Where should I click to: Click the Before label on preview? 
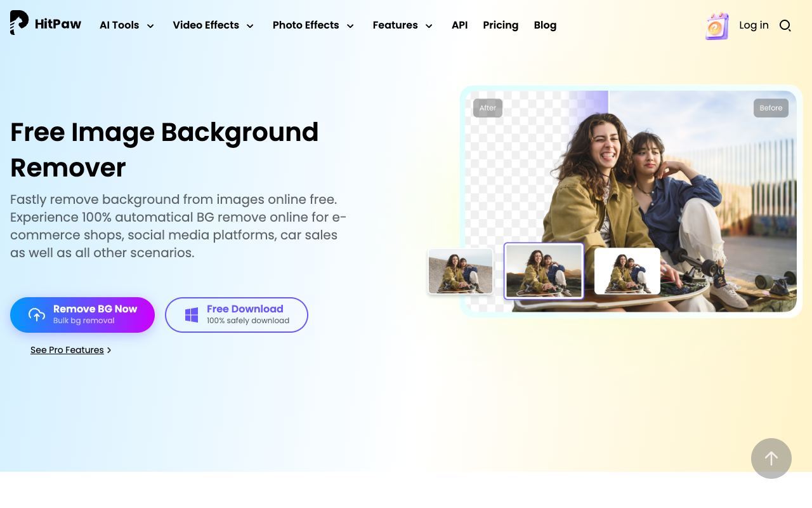(771, 108)
